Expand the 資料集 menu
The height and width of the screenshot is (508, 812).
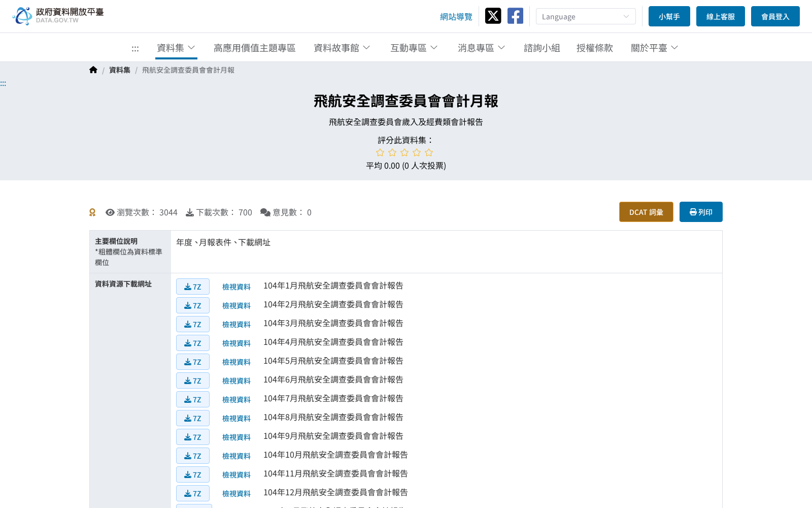coord(176,48)
